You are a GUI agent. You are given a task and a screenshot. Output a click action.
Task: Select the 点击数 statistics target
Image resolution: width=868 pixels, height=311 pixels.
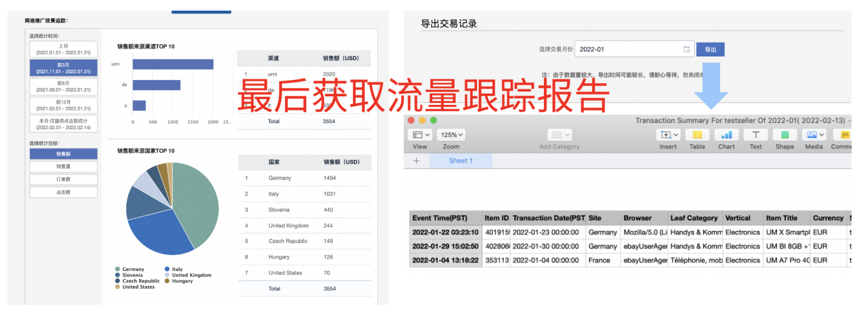tap(63, 192)
